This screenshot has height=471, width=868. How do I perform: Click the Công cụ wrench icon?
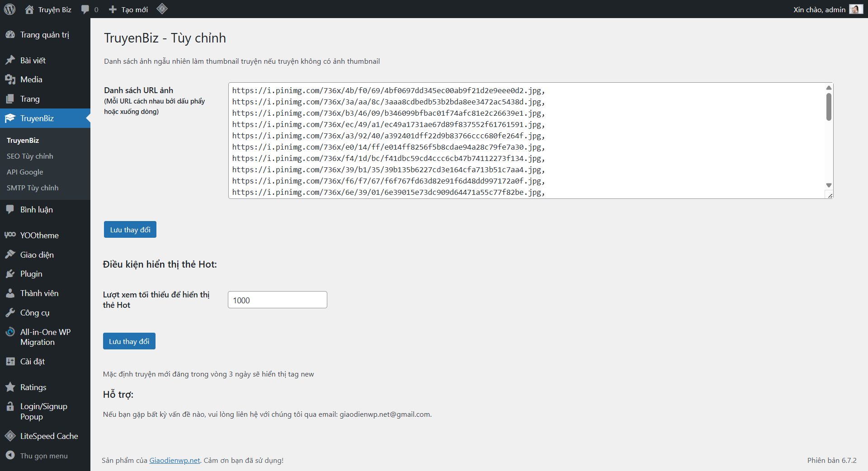click(x=10, y=313)
